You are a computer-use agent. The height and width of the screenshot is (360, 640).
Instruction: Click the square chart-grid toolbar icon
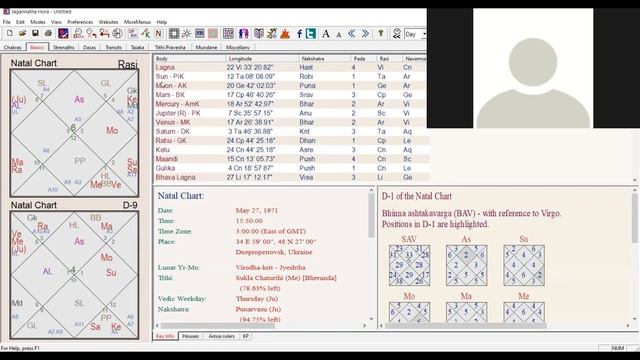coord(174,33)
